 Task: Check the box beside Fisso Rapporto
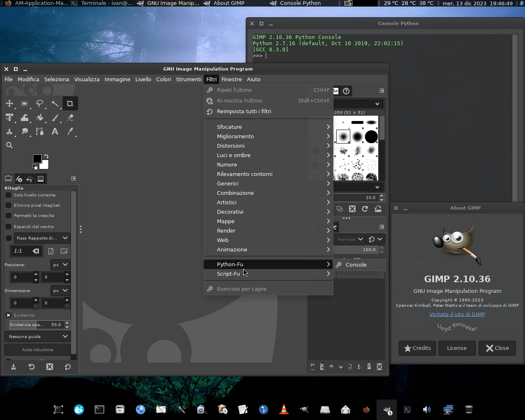[9, 238]
